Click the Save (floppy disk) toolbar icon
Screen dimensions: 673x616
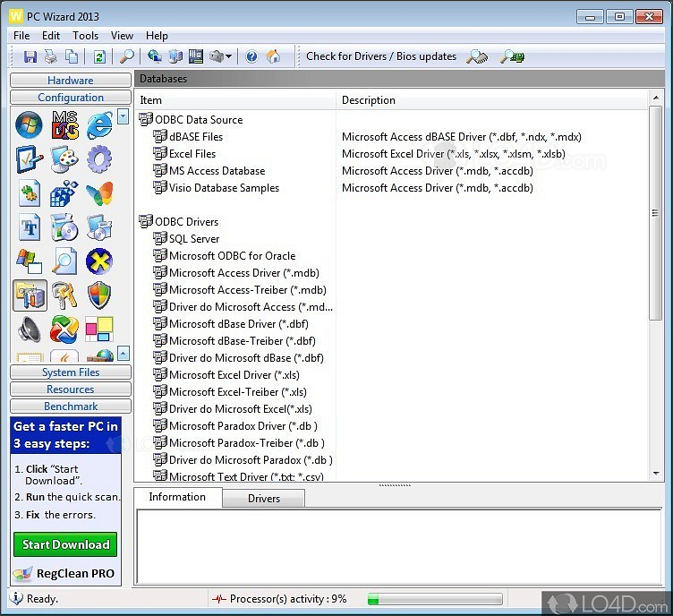click(x=30, y=56)
